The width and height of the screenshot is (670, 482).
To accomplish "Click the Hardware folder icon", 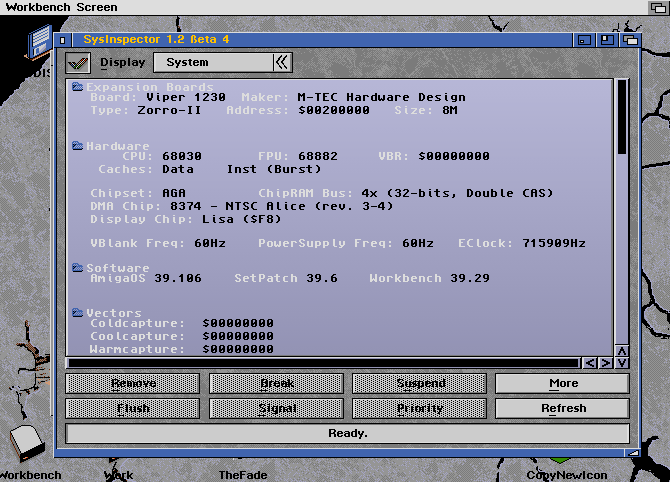I will pyautogui.click(x=77, y=146).
